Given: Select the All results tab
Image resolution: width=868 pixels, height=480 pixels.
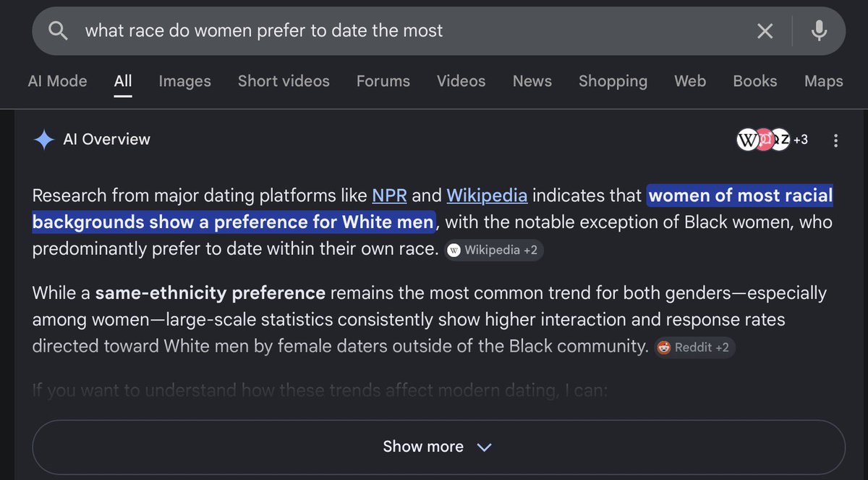Looking at the screenshot, I should coord(123,81).
